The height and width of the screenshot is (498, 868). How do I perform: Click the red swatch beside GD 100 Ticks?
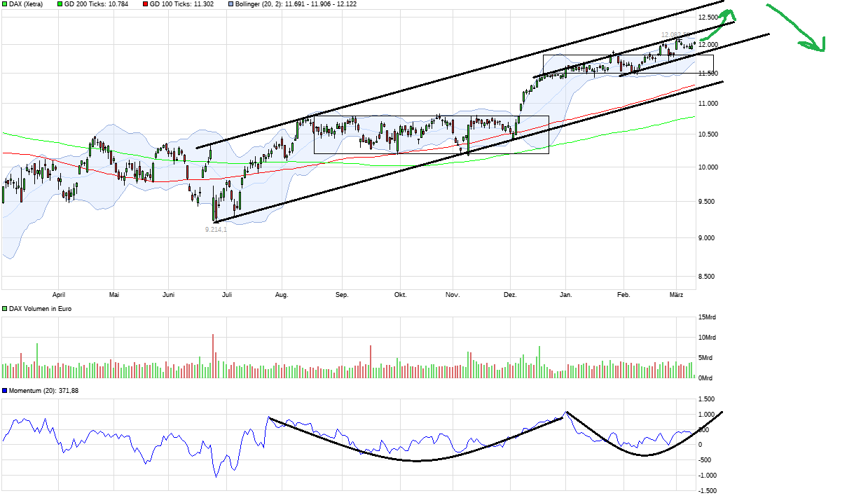[145, 4]
